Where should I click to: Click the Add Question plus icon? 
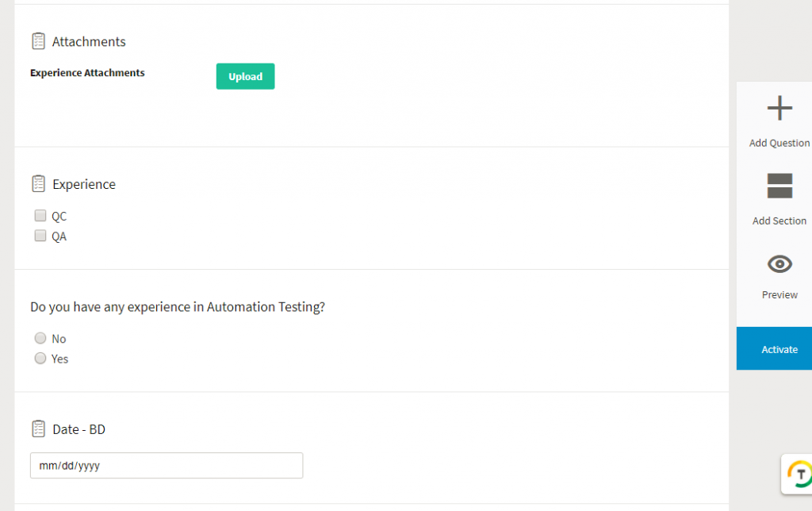pos(779,108)
